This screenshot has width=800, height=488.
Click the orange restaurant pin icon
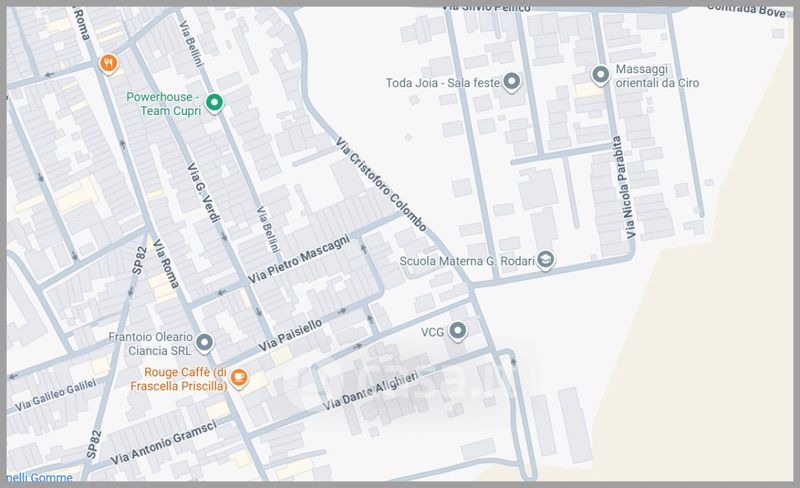[x=109, y=63]
